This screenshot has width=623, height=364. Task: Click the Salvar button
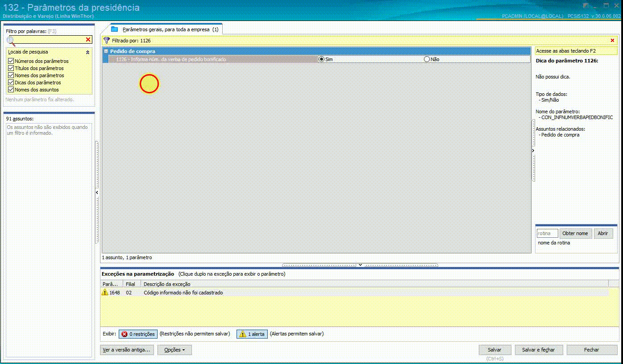point(494,350)
